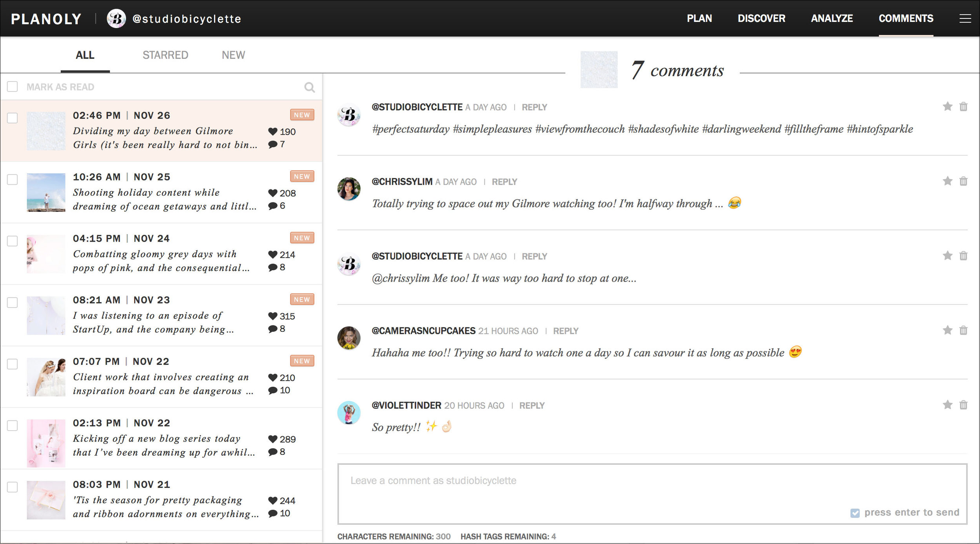Open the Nov 24 pink post thumbnail
The image size is (980, 544).
tap(46, 254)
